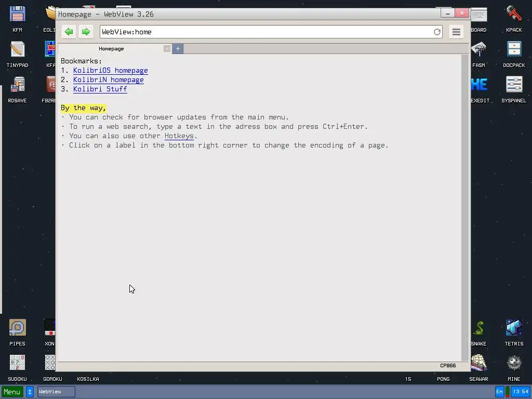Launch the SEAWAR game icon
The image size is (532, 399).
point(478,368)
